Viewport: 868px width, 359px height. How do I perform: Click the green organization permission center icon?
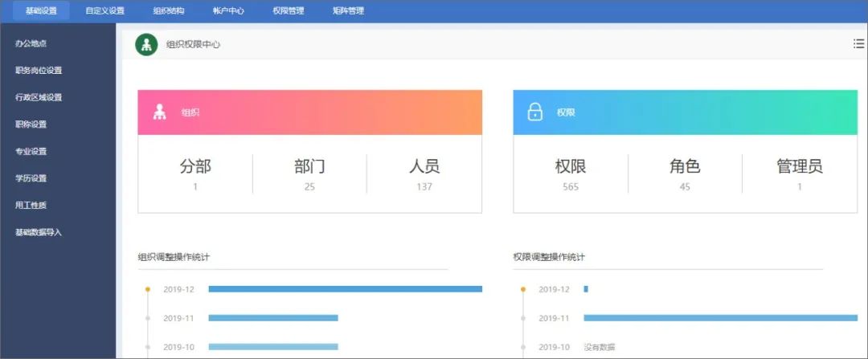coord(147,44)
